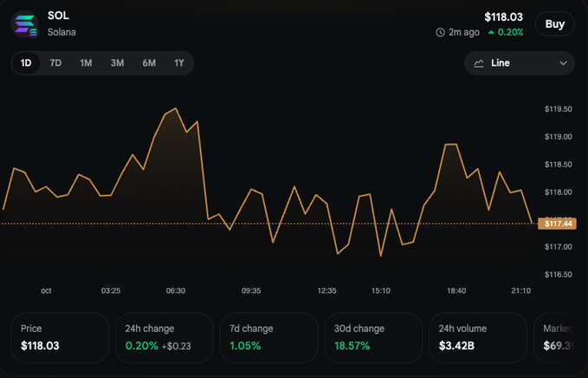Viewport: 588px width, 378px height.
Task: Click the +$0.23 change amount
Action: tap(177, 346)
